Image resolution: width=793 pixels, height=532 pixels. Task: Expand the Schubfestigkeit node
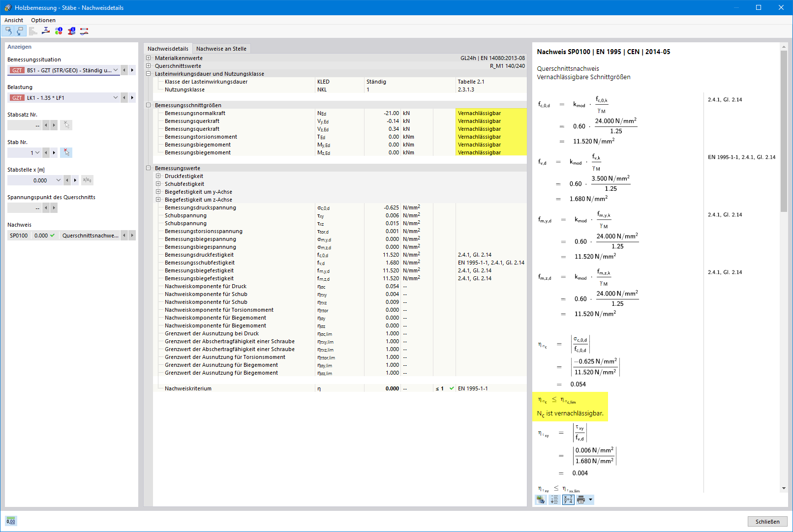click(158, 184)
